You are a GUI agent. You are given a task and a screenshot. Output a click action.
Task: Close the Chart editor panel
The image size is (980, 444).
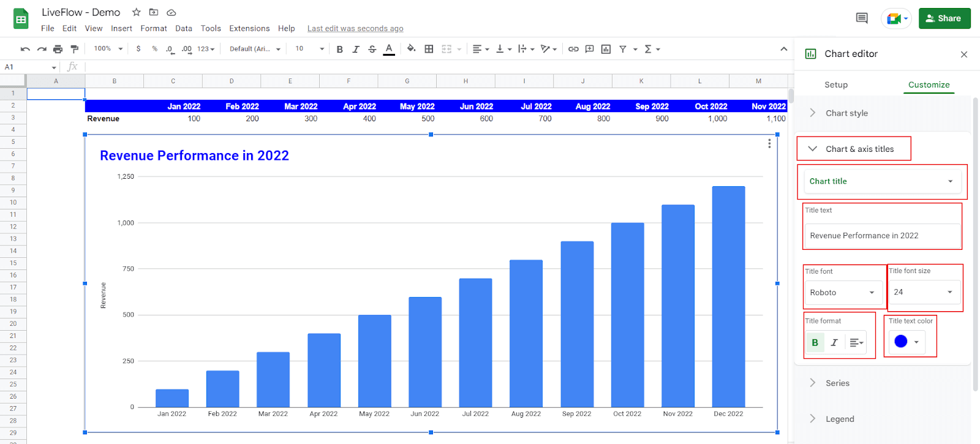(964, 55)
